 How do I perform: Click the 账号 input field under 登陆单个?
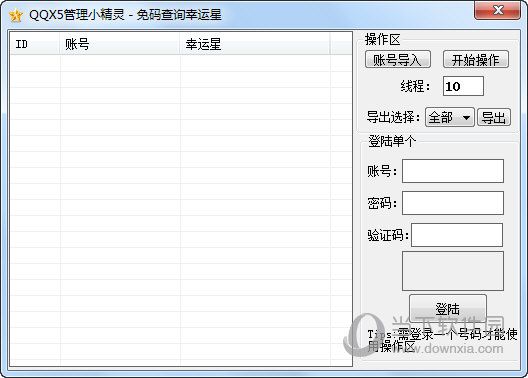(x=453, y=171)
